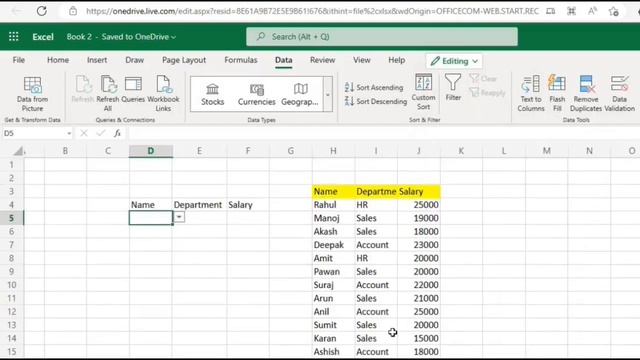Screen dimensions: 640x360
Task: Click the yellow Name header cell
Action: coord(333,191)
